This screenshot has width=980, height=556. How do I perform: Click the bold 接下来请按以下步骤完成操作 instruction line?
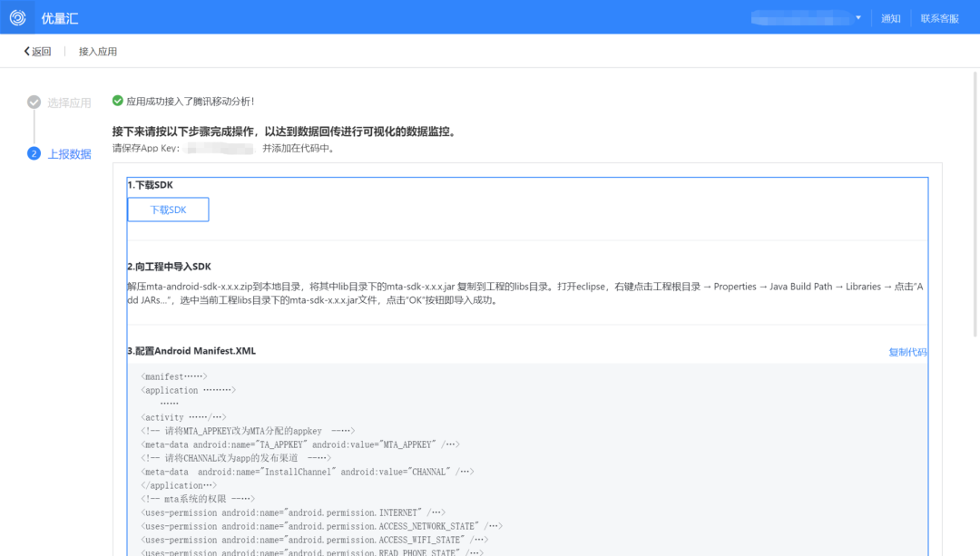click(285, 132)
